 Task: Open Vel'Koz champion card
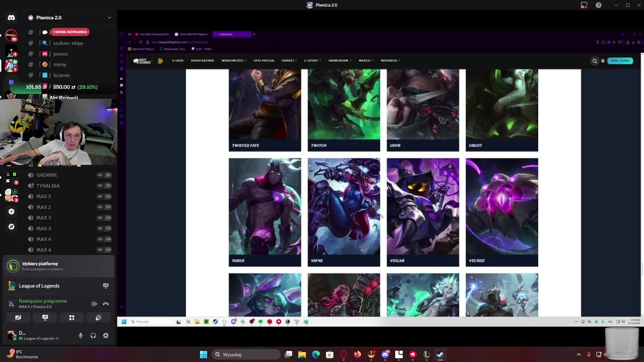(x=502, y=212)
